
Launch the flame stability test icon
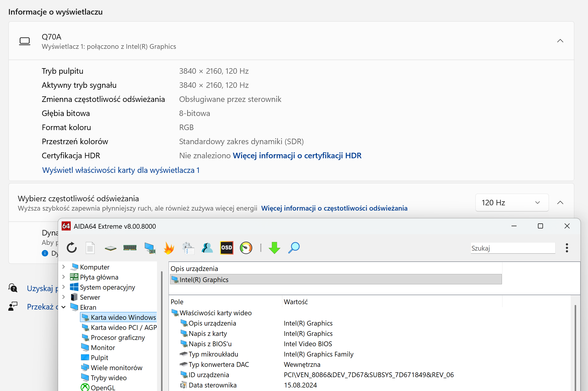(169, 248)
